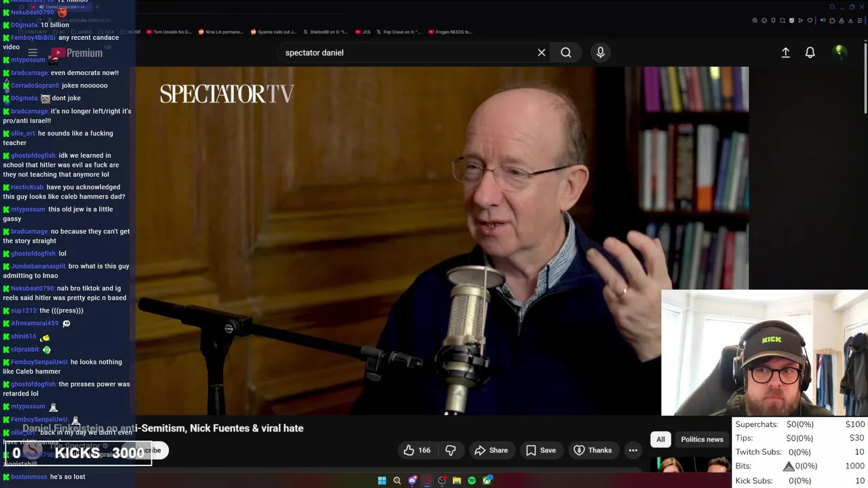Open the Windows Start menu
The image size is (868, 488).
click(x=382, y=481)
